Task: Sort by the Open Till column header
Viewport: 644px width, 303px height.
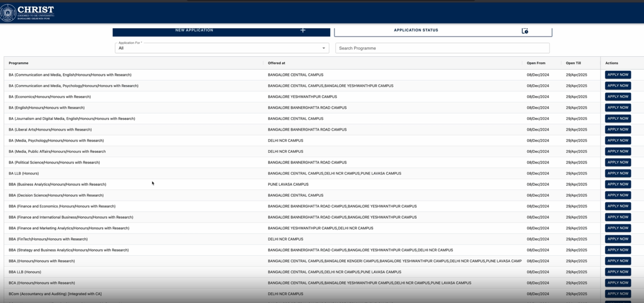Action: pyautogui.click(x=573, y=63)
